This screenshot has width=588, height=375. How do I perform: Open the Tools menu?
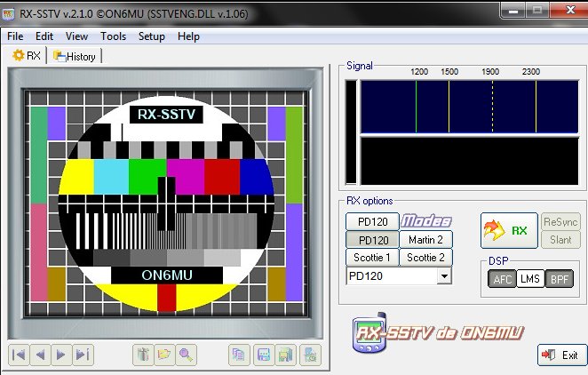click(114, 36)
